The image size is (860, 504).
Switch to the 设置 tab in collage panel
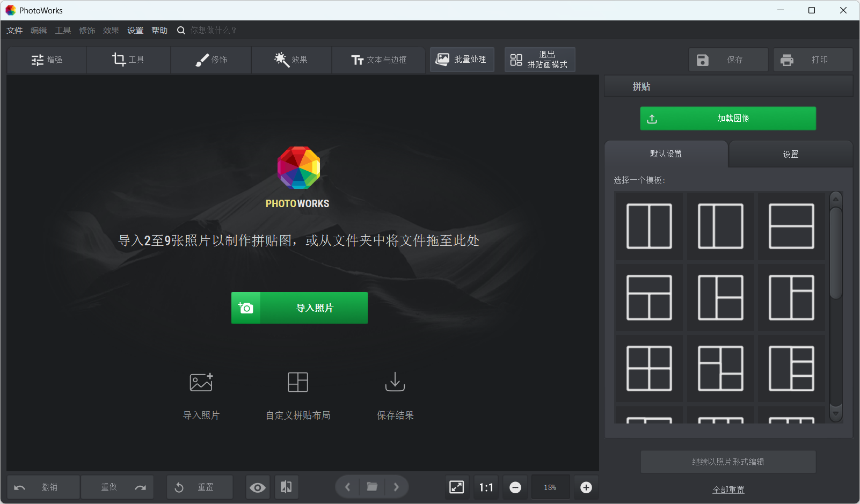(791, 154)
